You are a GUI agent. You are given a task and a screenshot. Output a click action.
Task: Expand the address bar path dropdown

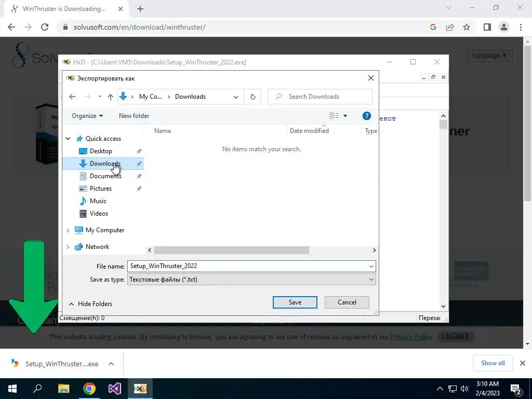point(236,97)
